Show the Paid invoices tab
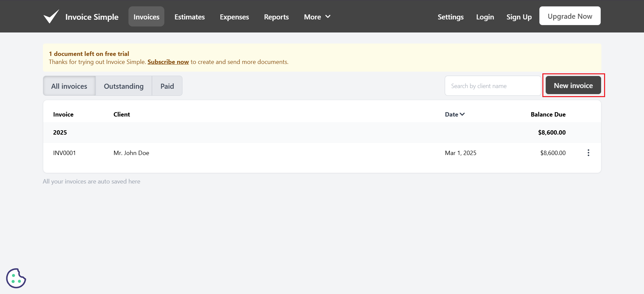Screen dimensions: 644x294 [167, 86]
